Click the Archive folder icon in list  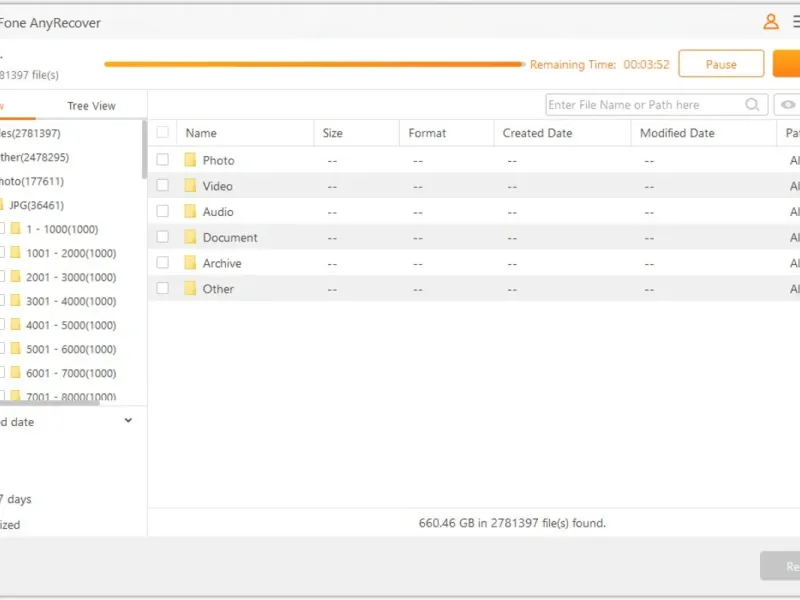point(190,263)
